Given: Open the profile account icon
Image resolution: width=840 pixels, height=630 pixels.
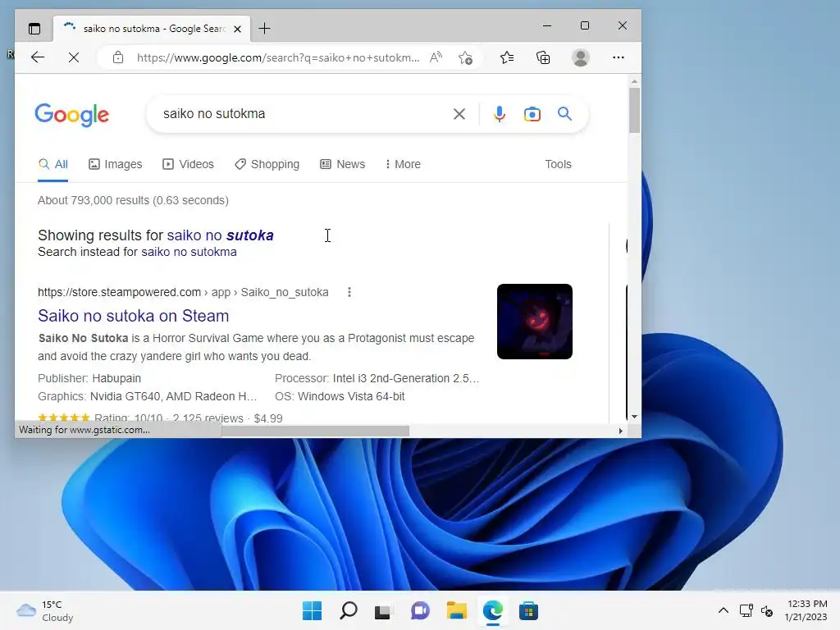Looking at the screenshot, I should (581, 57).
